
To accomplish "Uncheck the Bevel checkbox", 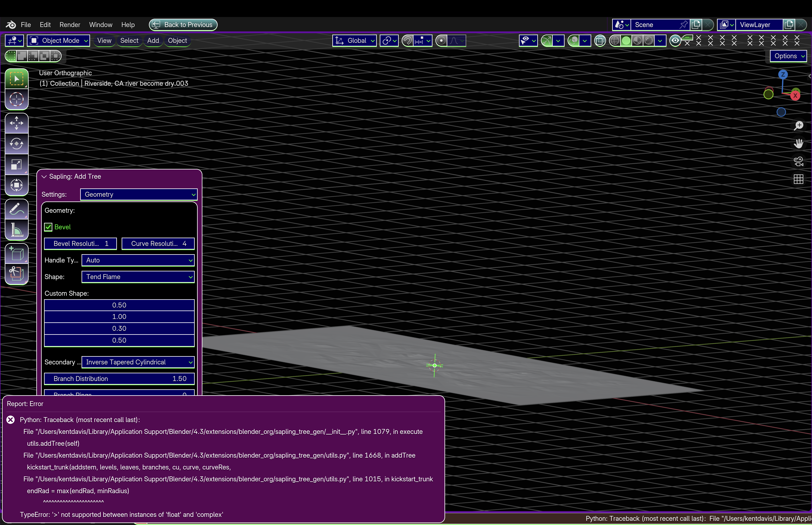I will point(48,227).
